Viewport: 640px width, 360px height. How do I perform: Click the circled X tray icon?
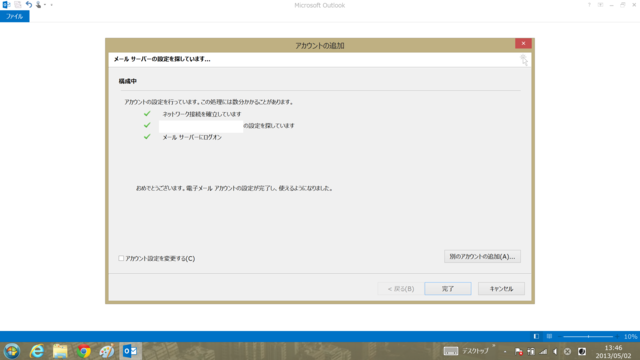[x=567, y=351]
